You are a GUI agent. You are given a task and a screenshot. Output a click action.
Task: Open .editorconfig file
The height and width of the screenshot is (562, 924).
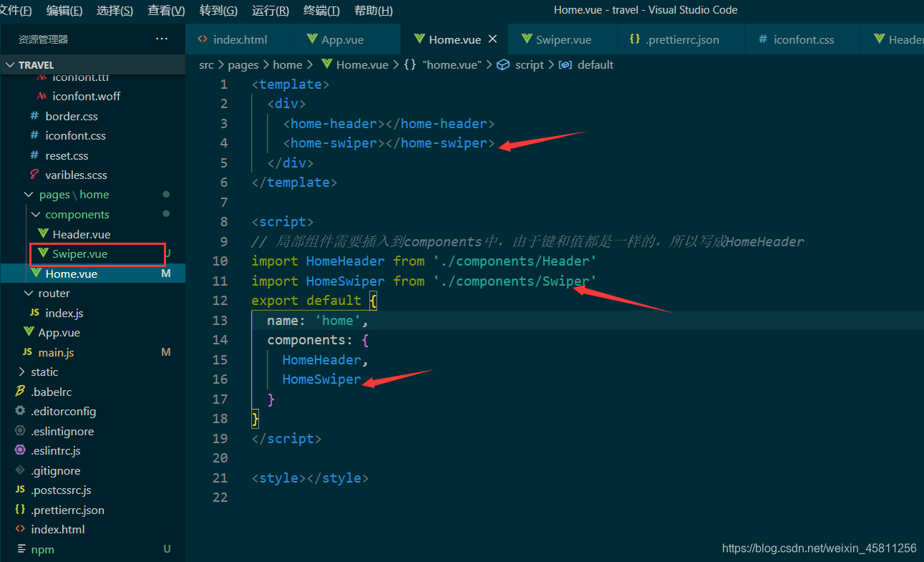(63, 411)
